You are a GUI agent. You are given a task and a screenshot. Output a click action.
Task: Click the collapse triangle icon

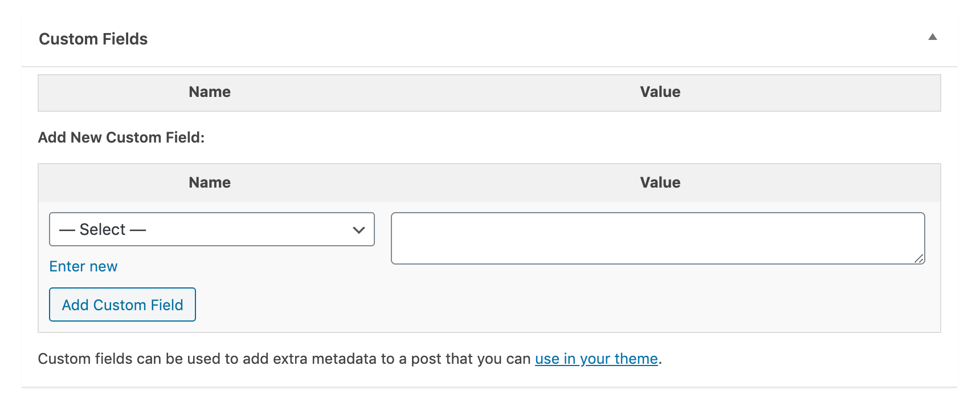(x=933, y=36)
